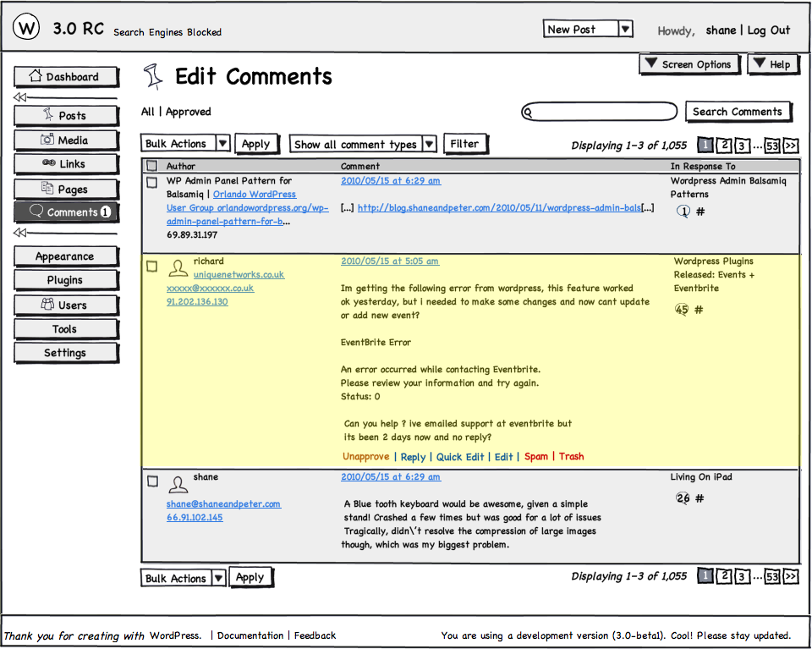Image resolution: width=812 pixels, height=649 pixels.
Task: Open the Users menu item
Action: 66,305
